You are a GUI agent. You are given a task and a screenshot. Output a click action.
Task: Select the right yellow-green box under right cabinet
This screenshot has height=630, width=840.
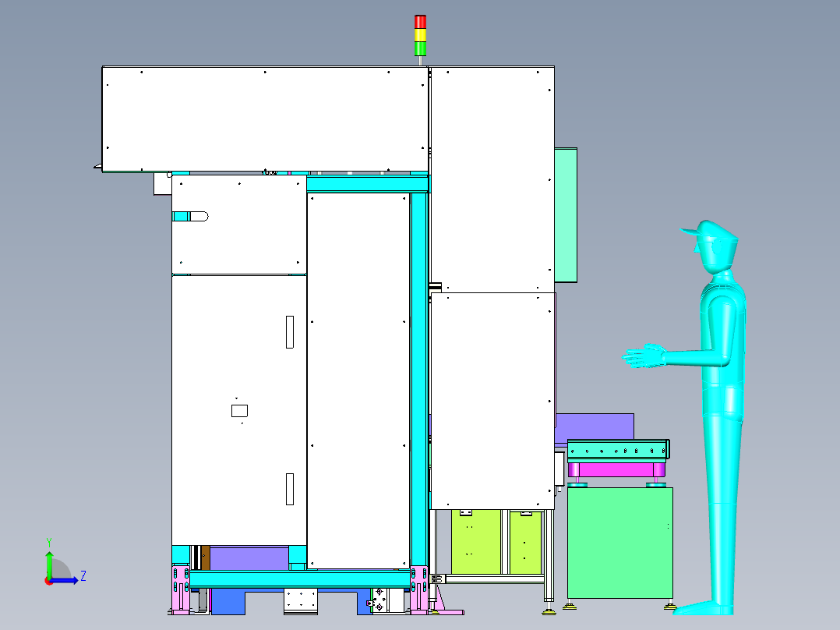(525, 542)
